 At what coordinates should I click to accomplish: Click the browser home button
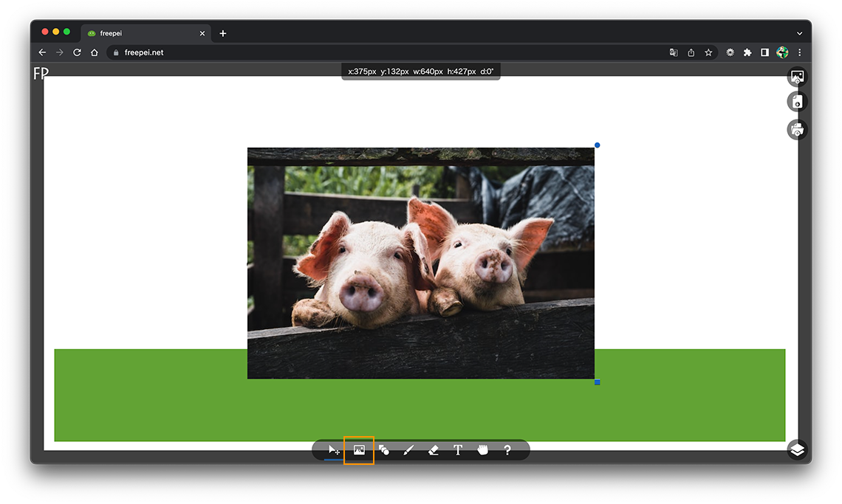(95, 52)
